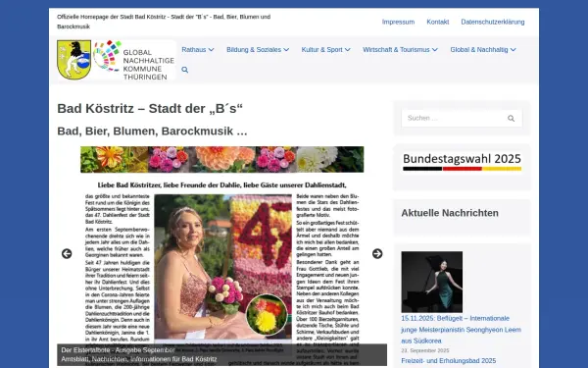The height and width of the screenshot is (368, 588).
Task: Open the search magnifier icon in navigation
Action: point(185,70)
